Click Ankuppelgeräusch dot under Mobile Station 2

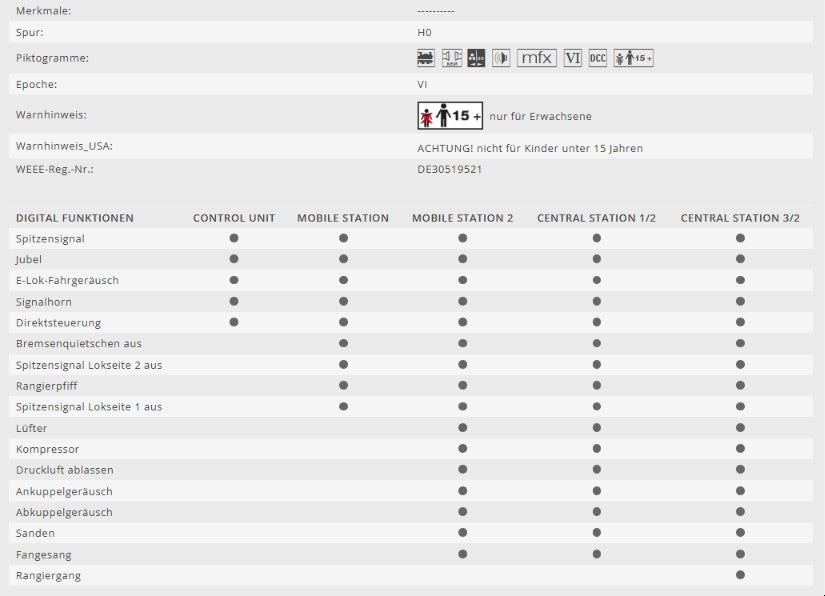click(462, 491)
